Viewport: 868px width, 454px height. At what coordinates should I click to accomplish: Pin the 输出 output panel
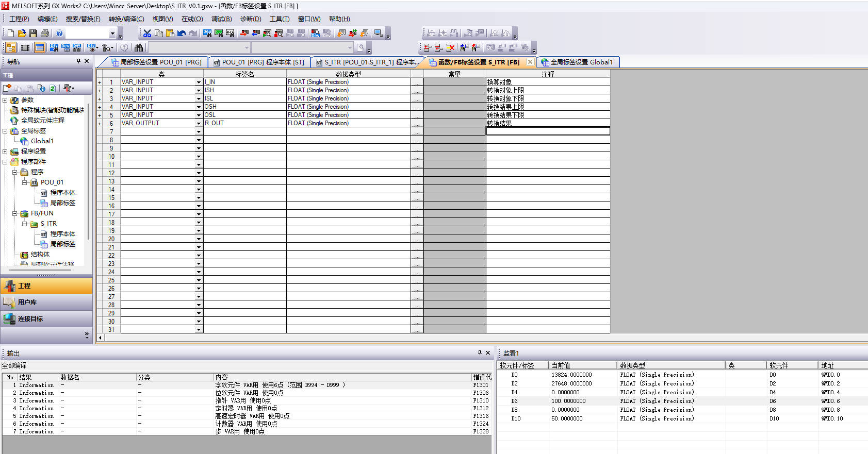tap(480, 353)
